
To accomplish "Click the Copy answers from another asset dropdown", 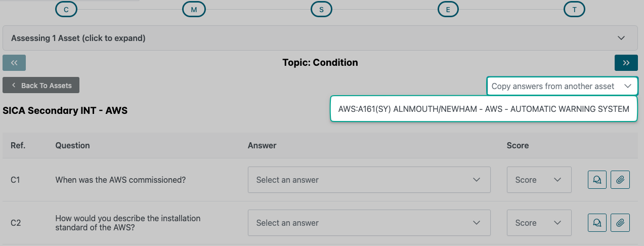I will click(x=562, y=86).
